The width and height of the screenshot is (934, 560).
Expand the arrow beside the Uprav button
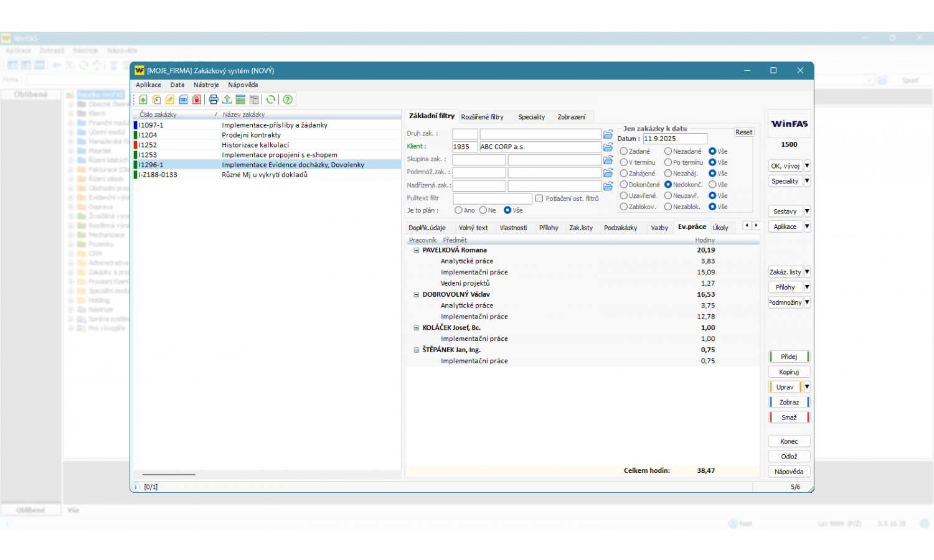tap(807, 387)
